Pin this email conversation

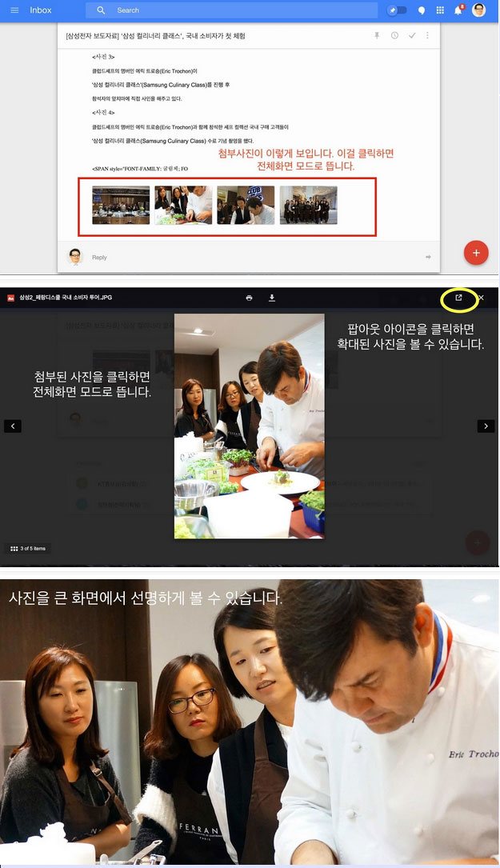point(377,36)
